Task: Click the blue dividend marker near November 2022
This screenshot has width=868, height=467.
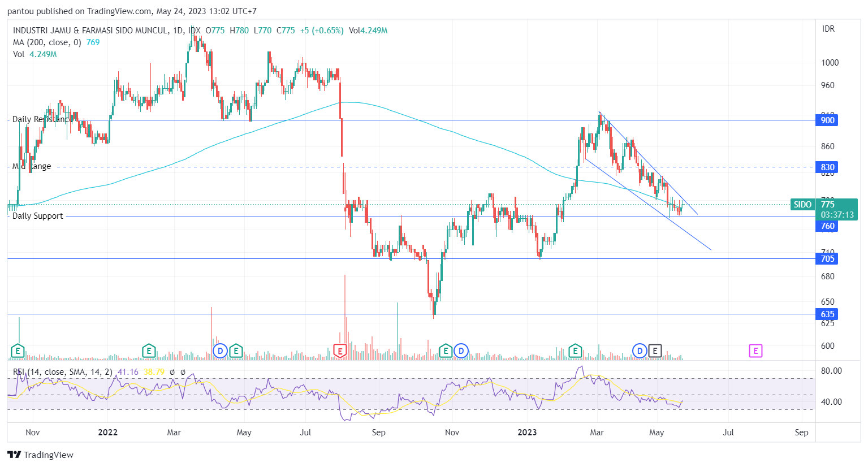Action: (461, 351)
